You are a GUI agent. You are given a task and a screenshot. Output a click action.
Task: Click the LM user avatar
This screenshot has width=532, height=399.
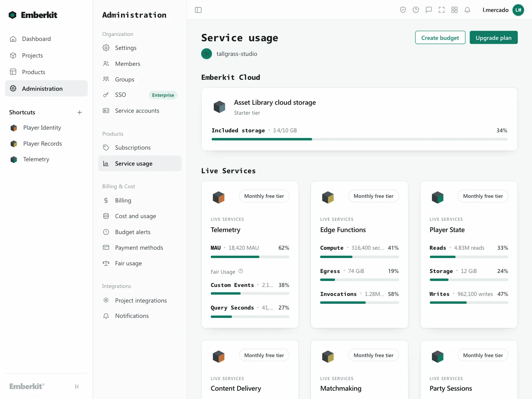[518, 10]
